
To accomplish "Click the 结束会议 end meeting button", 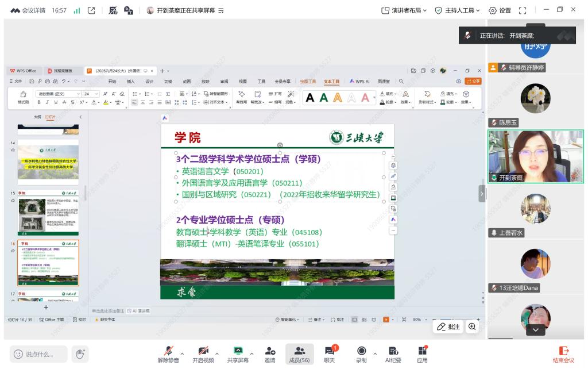I will coord(563,354).
